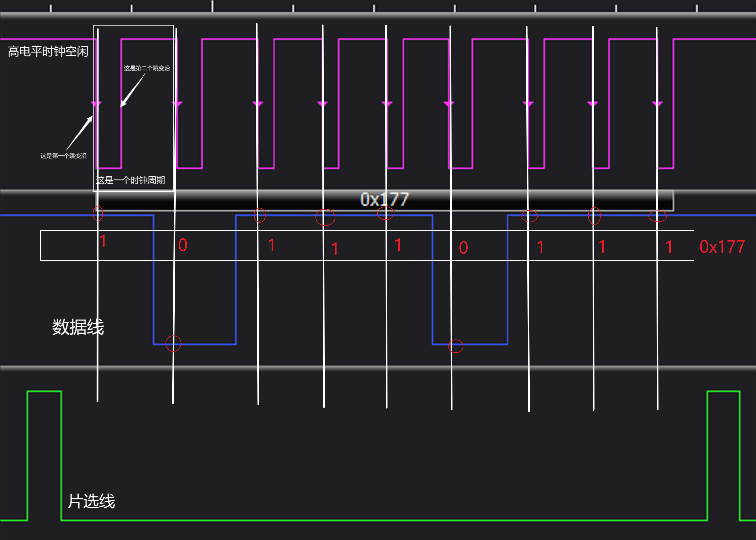Click the tallest tick on top time ruler

click(x=212, y=6)
